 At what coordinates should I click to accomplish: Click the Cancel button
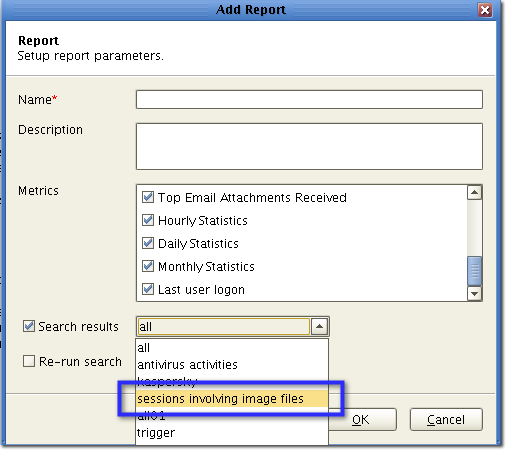tap(446, 420)
